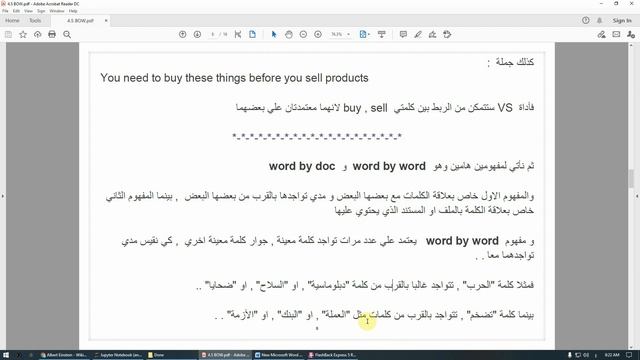Screen dimensions: 640x360
Task: Switch to the Home tab
Action: pyautogui.click(x=12, y=20)
